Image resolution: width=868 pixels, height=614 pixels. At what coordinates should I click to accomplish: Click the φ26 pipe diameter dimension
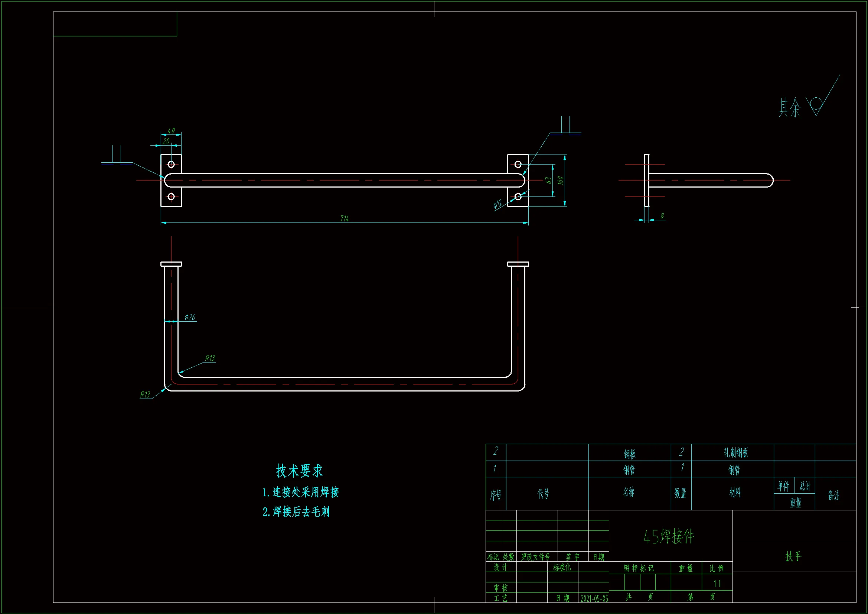point(190,318)
